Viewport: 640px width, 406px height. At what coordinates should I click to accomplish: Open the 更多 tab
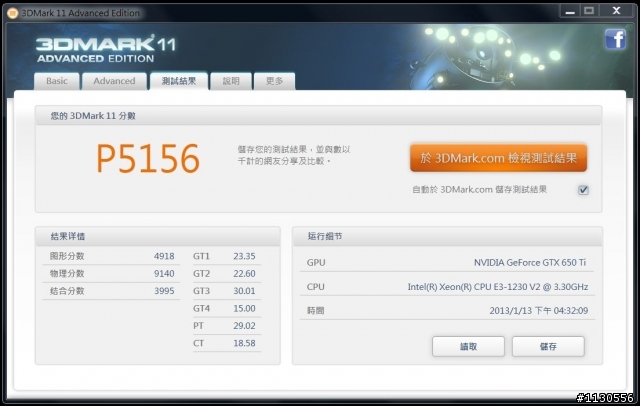pyautogui.click(x=274, y=81)
